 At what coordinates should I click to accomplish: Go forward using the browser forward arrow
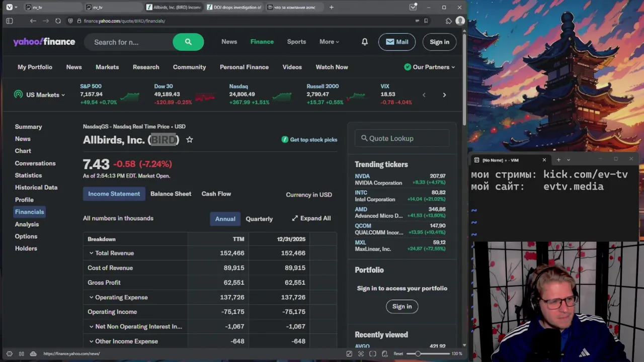[x=45, y=21]
